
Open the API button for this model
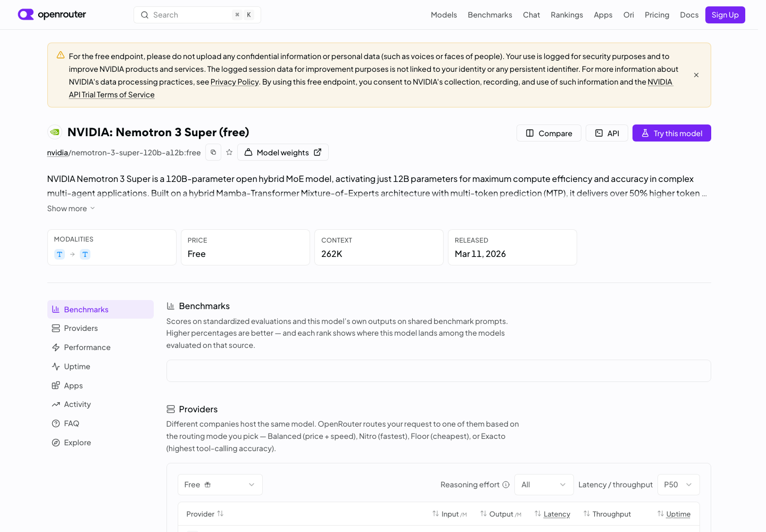(x=607, y=133)
